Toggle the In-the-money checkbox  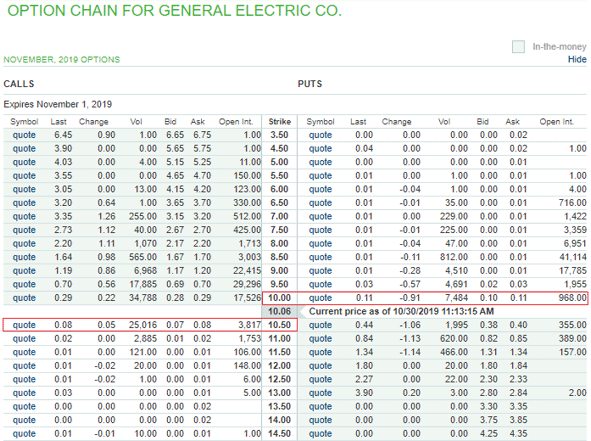point(518,47)
